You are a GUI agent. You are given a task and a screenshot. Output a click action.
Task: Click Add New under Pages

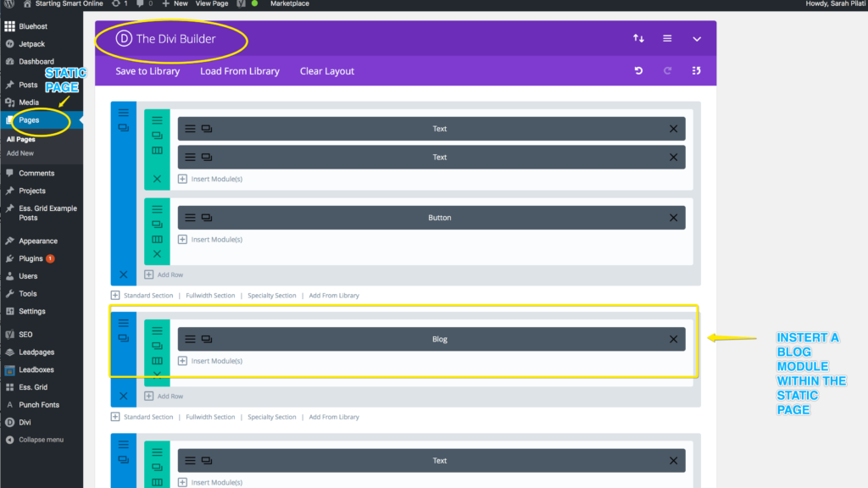(20, 153)
